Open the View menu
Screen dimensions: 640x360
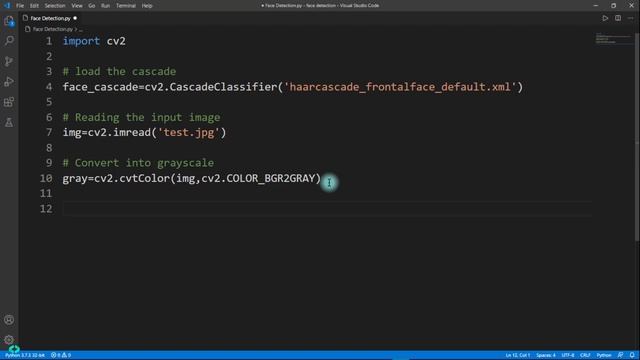77,6
